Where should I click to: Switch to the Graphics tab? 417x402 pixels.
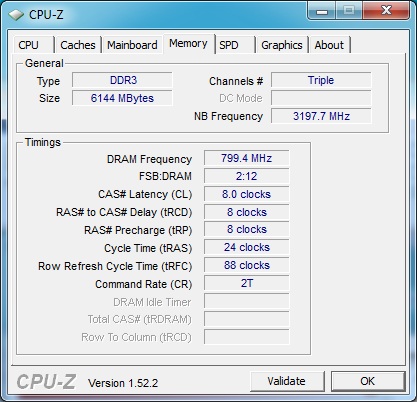pos(282,45)
